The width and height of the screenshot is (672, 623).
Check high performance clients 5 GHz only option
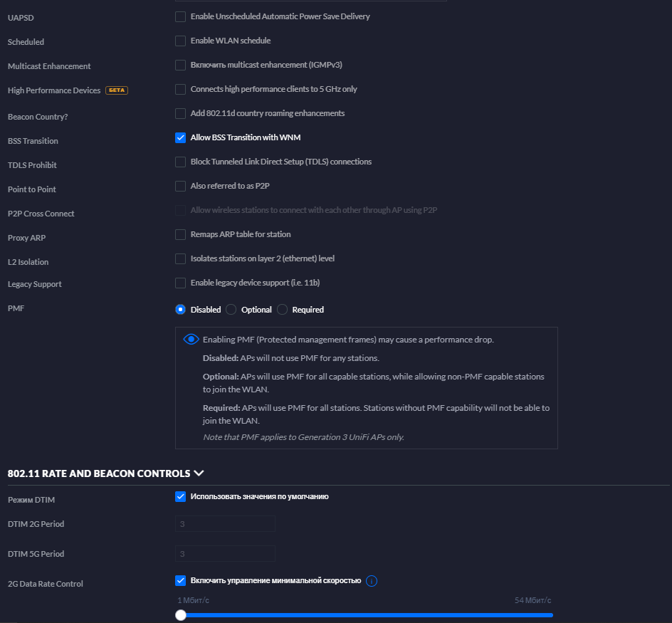[181, 89]
